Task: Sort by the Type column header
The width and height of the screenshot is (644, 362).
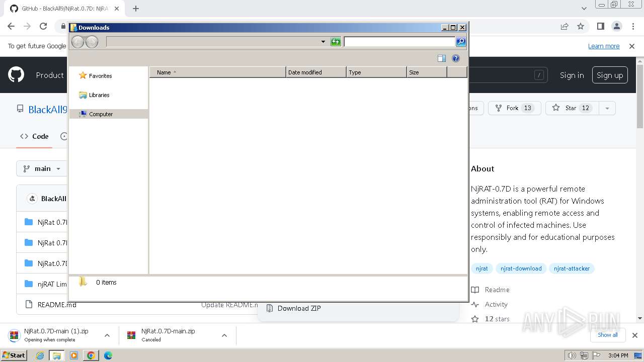Action: click(376, 72)
